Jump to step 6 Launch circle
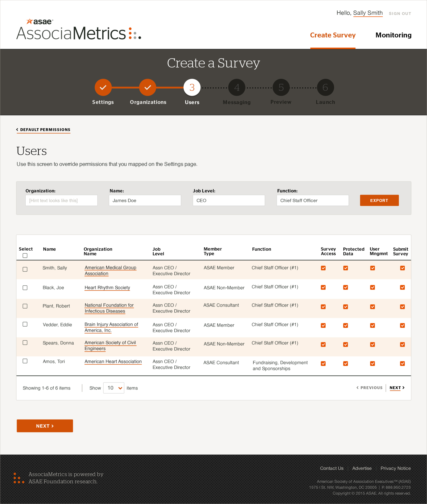The height and width of the screenshot is (504, 427). point(325,87)
